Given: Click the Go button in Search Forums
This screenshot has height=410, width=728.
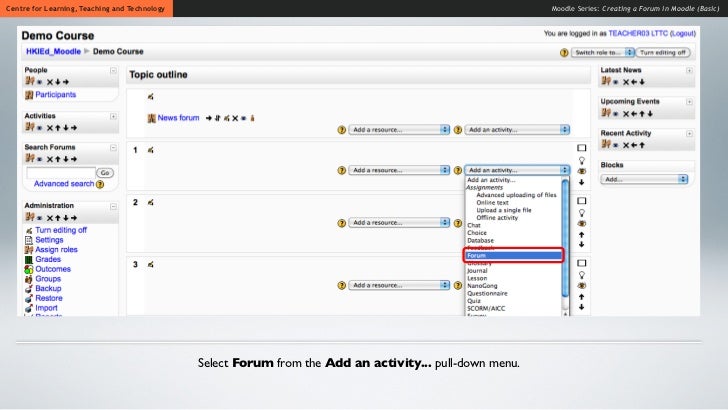Looking at the screenshot, I should tap(105, 173).
